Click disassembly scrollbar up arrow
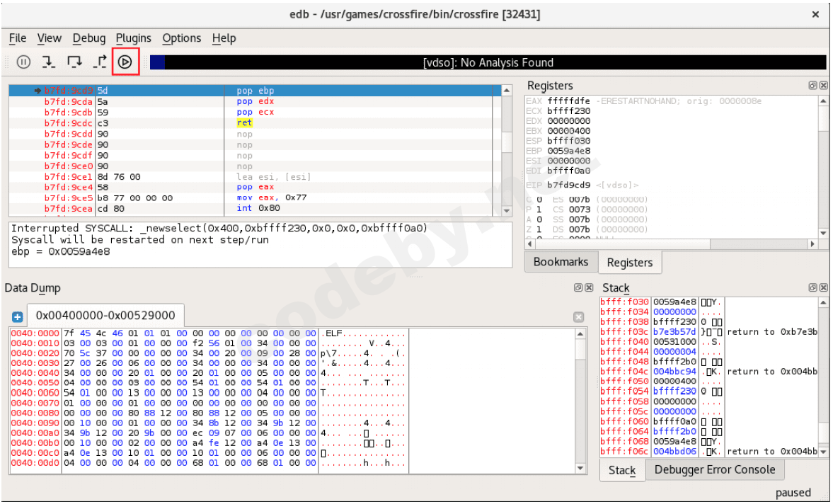 click(x=506, y=91)
